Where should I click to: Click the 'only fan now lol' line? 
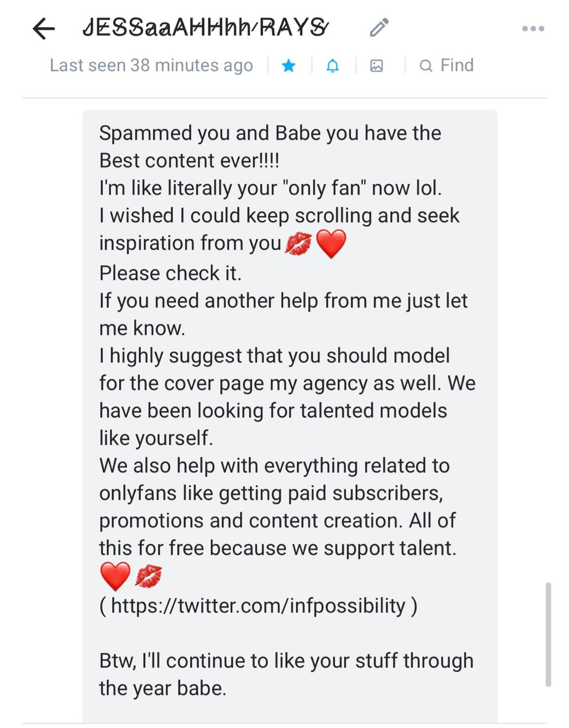pyautogui.click(x=270, y=188)
